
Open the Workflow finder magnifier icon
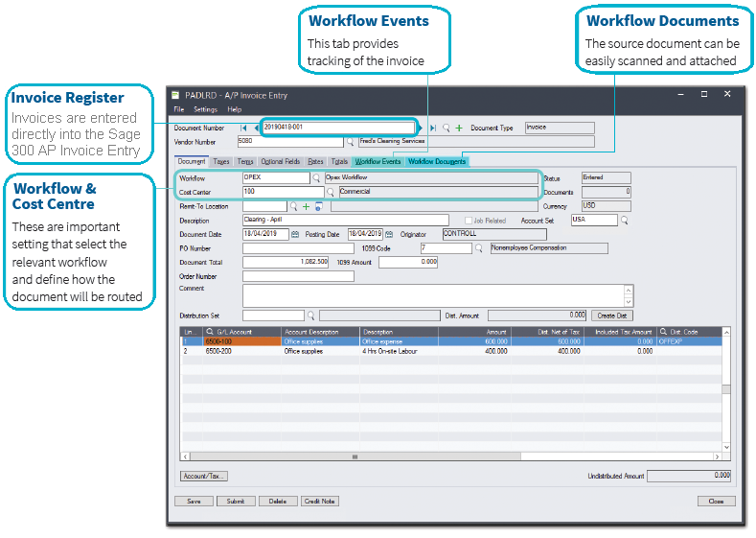coord(317,177)
